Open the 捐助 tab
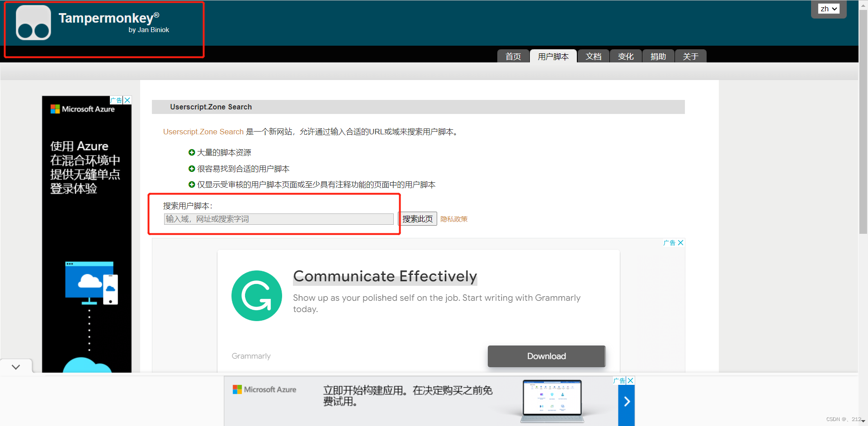The height and width of the screenshot is (426, 868). [x=658, y=56]
